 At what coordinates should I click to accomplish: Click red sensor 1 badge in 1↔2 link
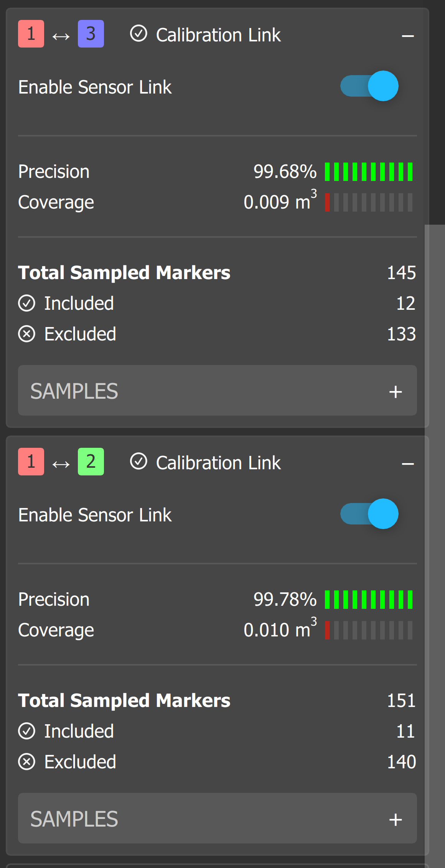tap(31, 462)
